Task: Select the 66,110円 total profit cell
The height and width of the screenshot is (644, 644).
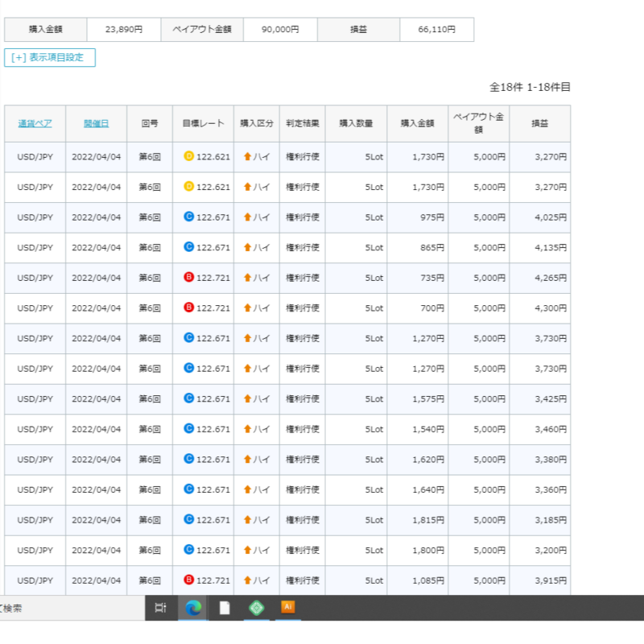Action: [x=436, y=29]
